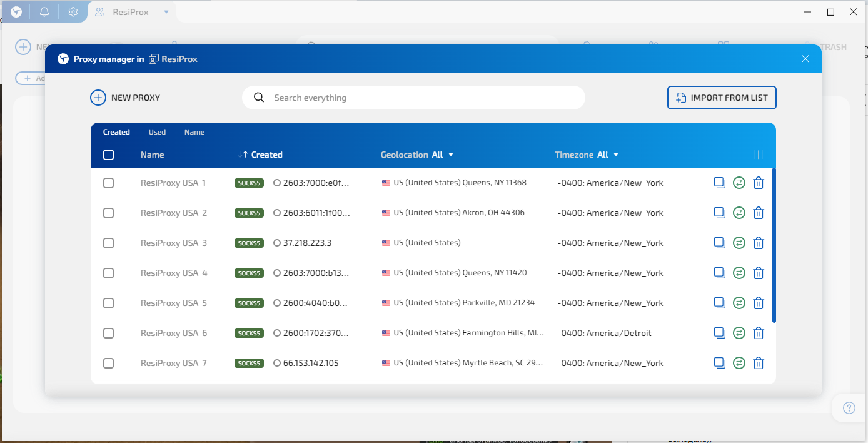The height and width of the screenshot is (443, 868).
Task: Select checkbox for ResiProxy USA 1
Action: tap(108, 183)
